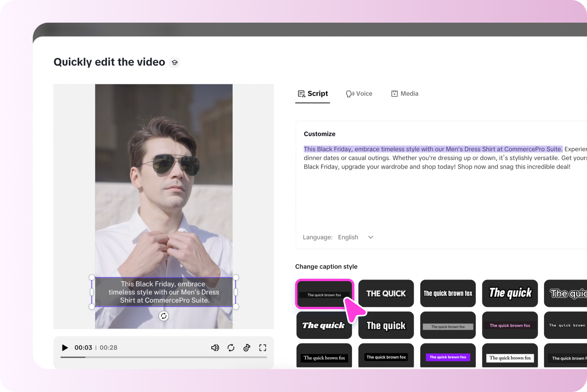The image size is (587, 392).
Task: Open the tutorial via graduation cap icon
Action: point(174,62)
